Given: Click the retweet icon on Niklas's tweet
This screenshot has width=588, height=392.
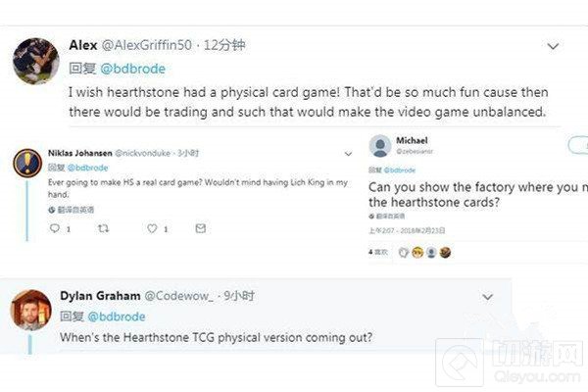Looking at the screenshot, I should click(104, 228).
